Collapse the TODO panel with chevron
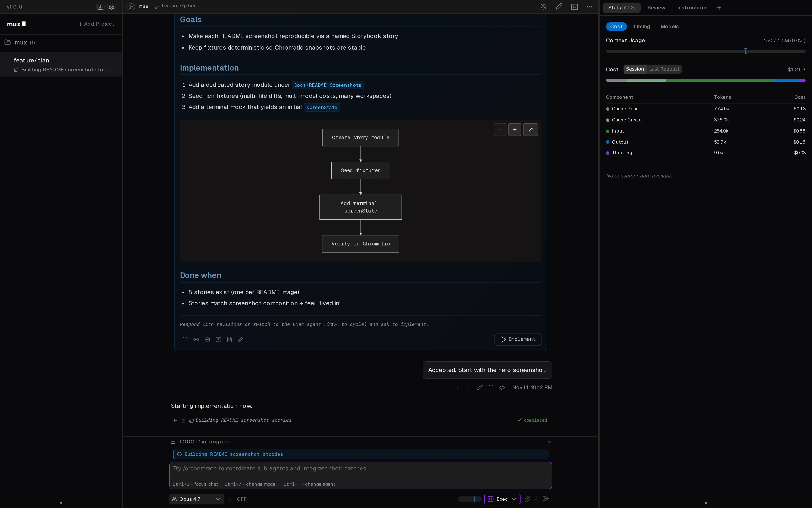Image resolution: width=812 pixels, height=508 pixels. pos(549,442)
